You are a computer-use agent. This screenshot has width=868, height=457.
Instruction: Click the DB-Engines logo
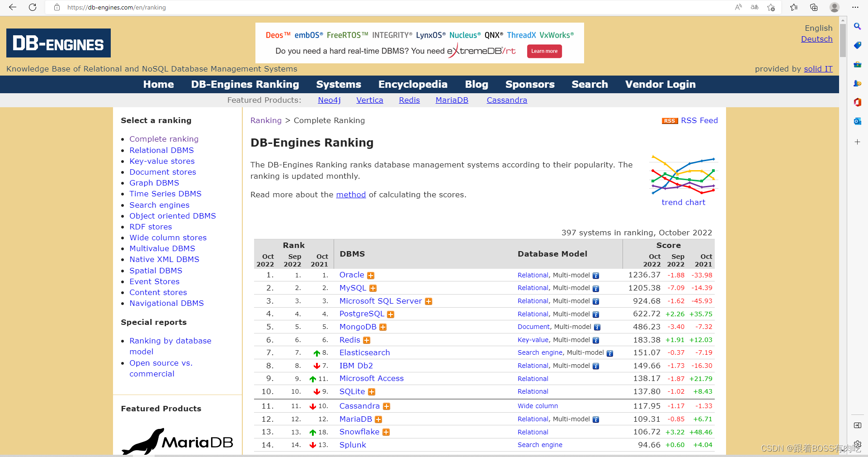pos(58,43)
